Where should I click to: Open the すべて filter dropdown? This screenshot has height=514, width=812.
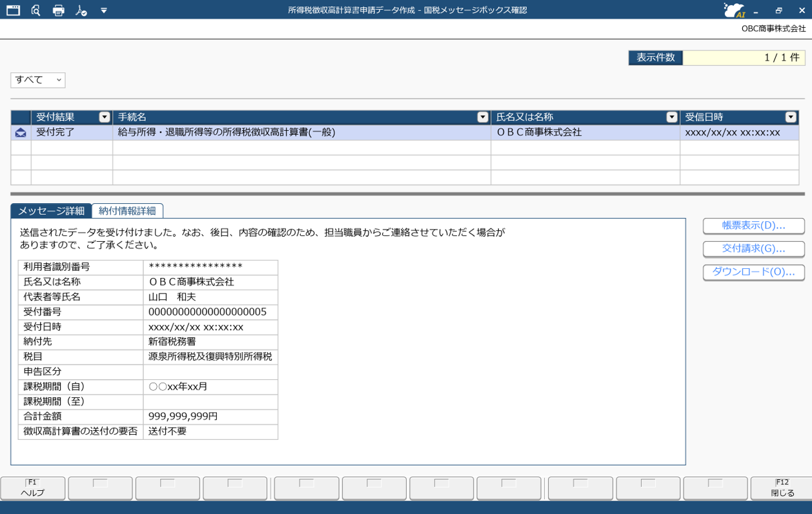38,80
